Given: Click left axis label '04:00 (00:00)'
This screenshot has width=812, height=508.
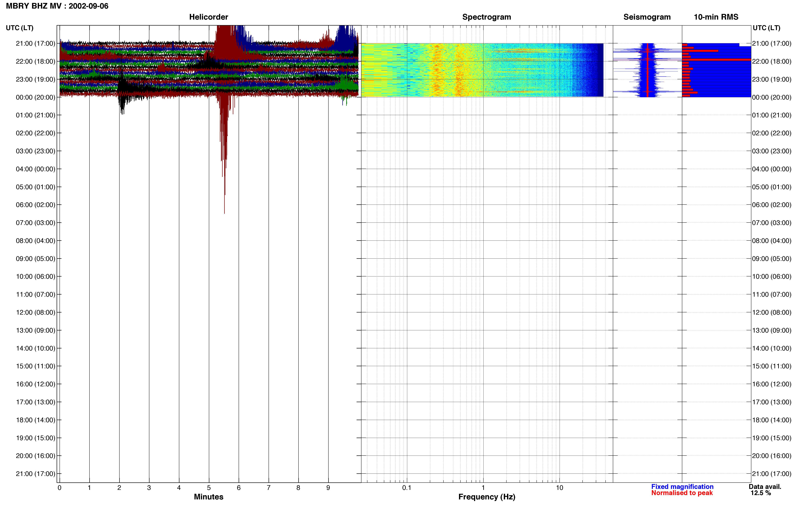Looking at the screenshot, I should 35,169.
